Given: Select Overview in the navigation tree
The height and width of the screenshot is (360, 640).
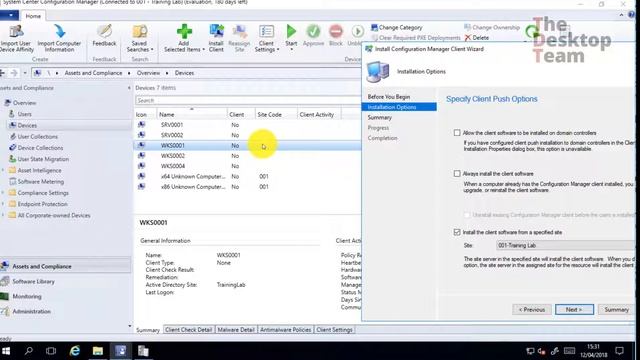Looking at the screenshot, I should click(x=24, y=103).
